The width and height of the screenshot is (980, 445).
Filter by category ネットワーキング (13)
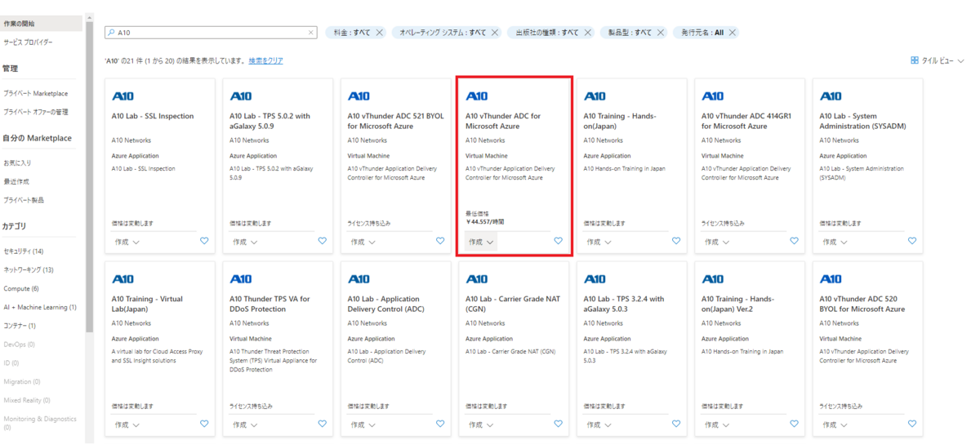29,270
